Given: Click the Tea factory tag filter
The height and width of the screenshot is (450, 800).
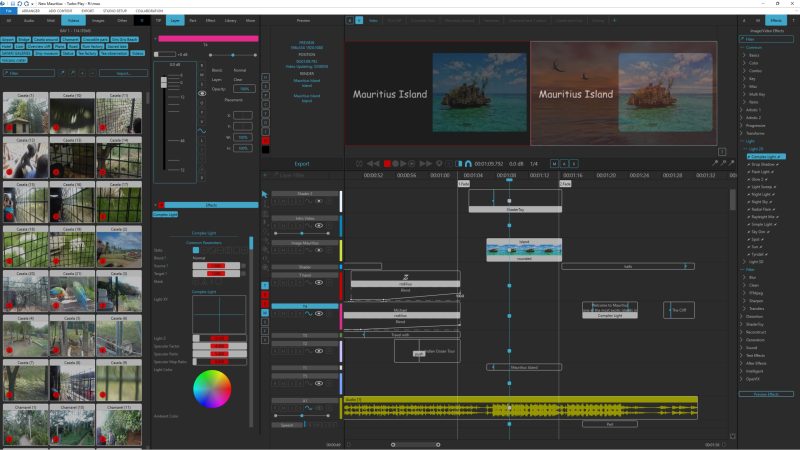Looking at the screenshot, I should click(x=87, y=53).
